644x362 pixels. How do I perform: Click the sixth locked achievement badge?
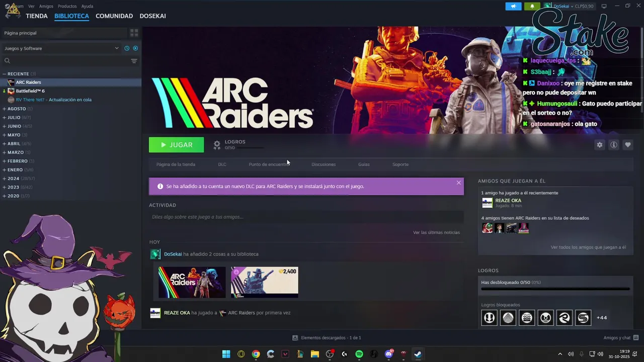(583, 318)
